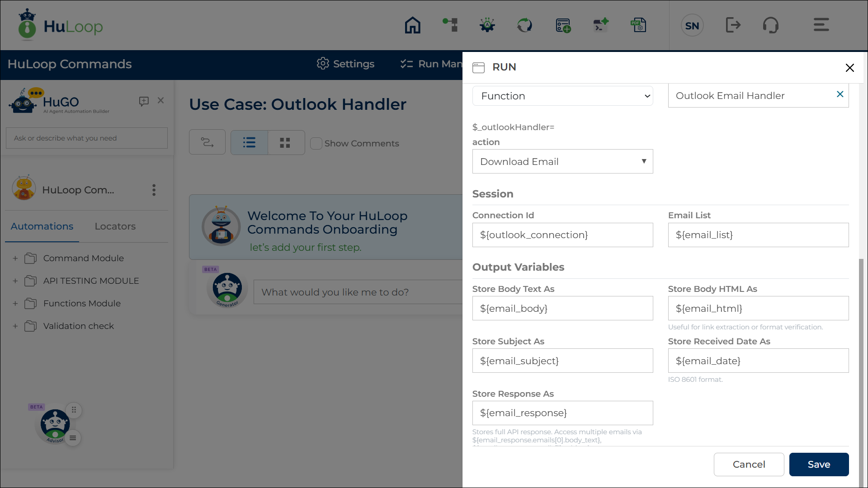Open the workflow nodes icon in top bar
This screenshot has width=868, height=488.
[x=450, y=25]
